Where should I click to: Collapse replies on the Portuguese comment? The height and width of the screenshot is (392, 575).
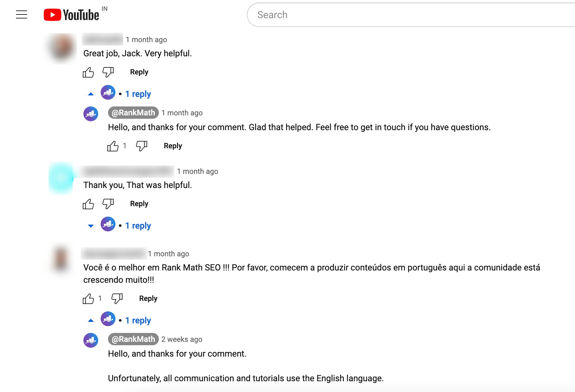click(x=91, y=320)
